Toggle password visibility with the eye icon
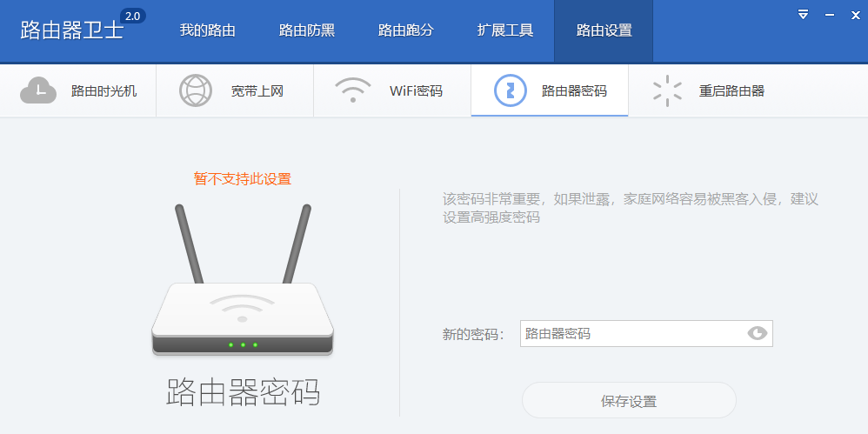Viewport: 868px width, 434px height. click(x=758, y=333)
